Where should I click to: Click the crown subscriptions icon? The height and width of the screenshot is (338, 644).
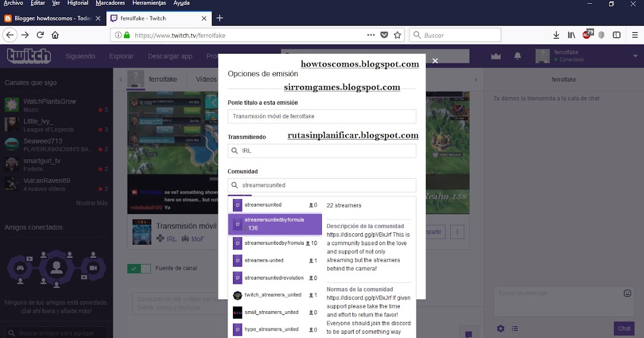coord(495,55)
